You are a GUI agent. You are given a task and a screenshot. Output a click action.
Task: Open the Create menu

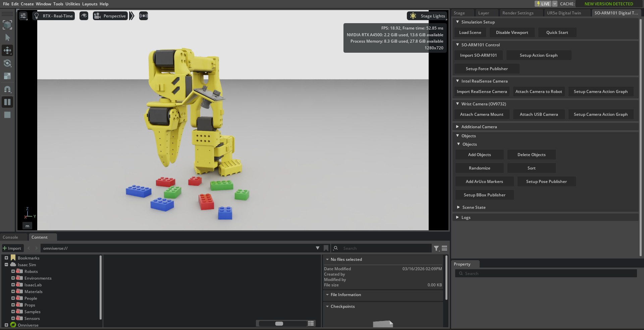point(27,4)
